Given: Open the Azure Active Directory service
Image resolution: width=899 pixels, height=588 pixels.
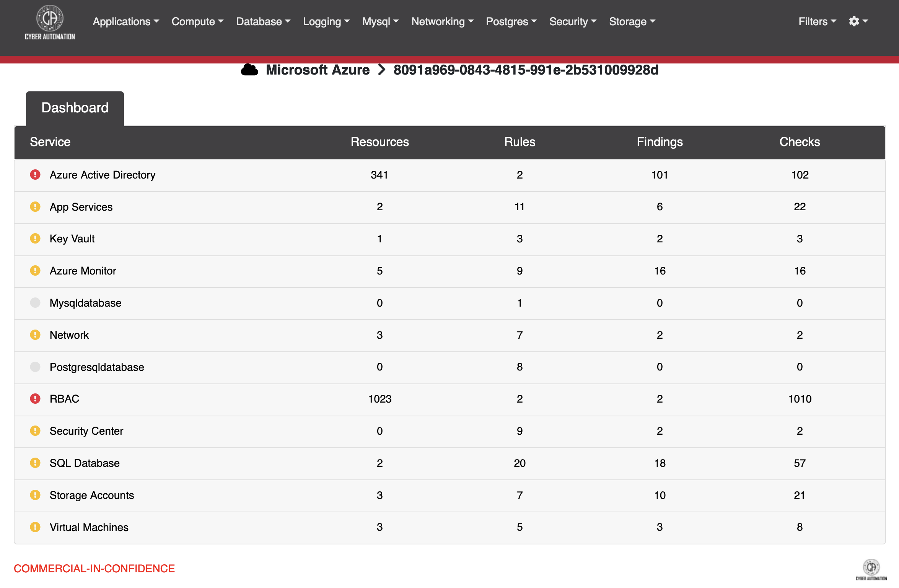Looking at the screenshot, I should pos(103,175).
